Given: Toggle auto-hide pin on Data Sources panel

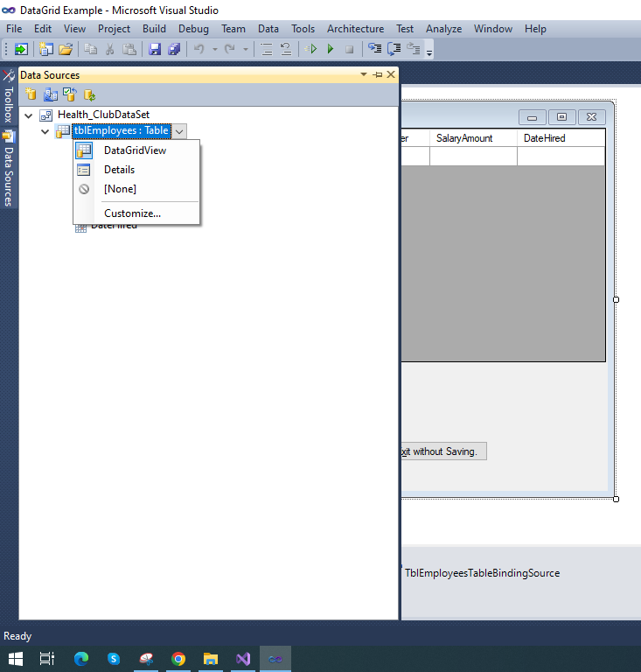Looking at the screenshot, I should point(377,74).
